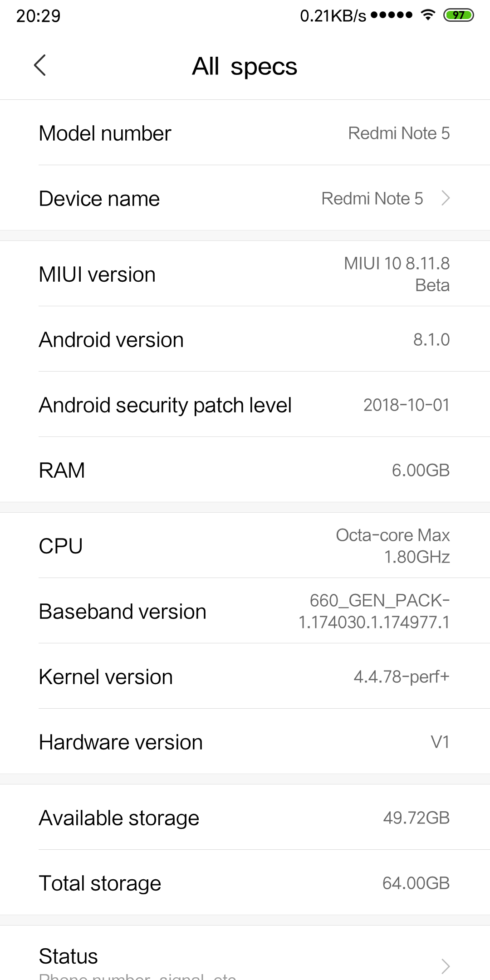This screenshot has width=490, height=980.
Task: Select Baseband version row
Action: (x=245, y=611)
